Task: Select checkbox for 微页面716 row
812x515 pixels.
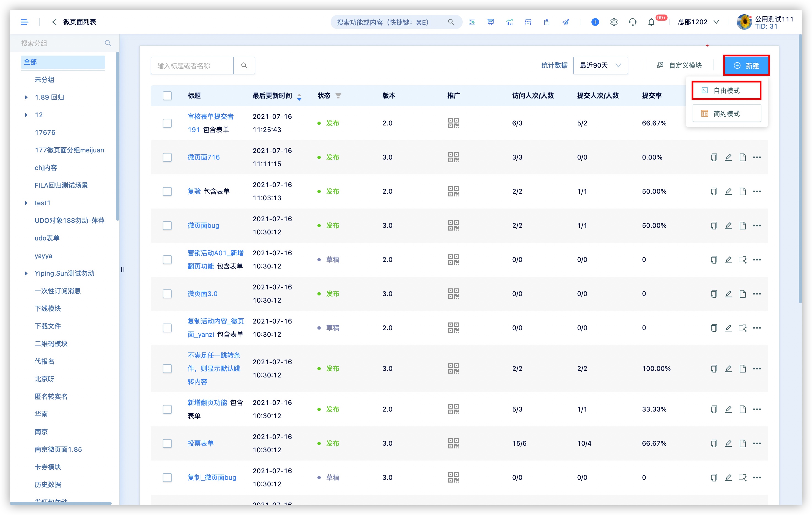Action: point(167,157)
